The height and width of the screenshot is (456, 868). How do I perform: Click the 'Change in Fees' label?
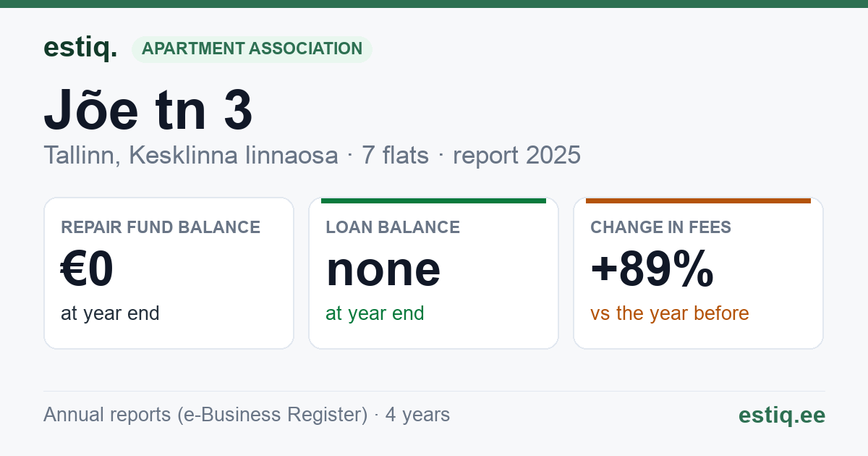coord(660,227)
